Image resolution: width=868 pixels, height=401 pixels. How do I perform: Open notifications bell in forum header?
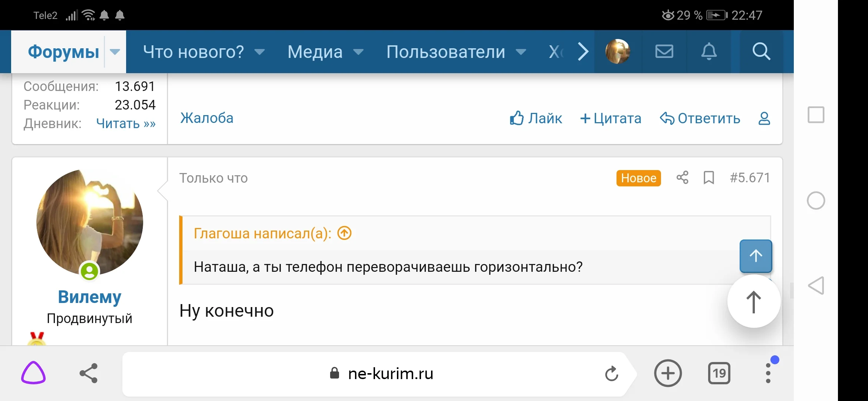click(708, 51)
